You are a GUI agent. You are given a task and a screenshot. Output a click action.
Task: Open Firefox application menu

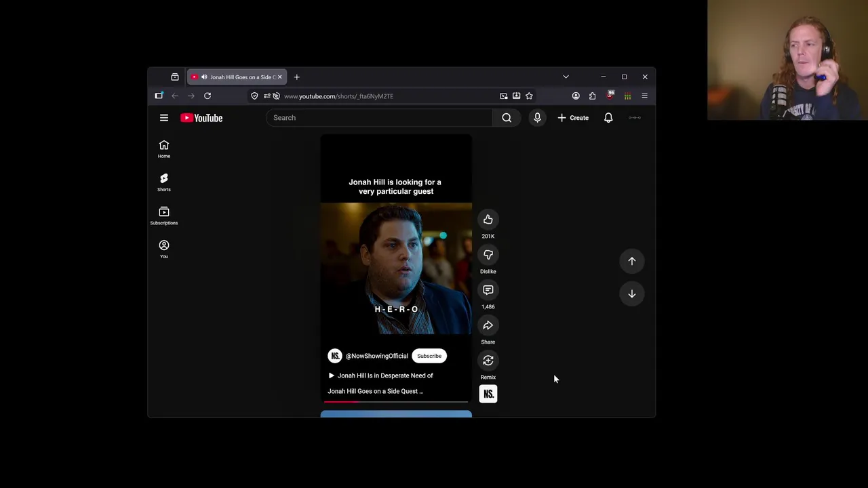pos(644,96)
